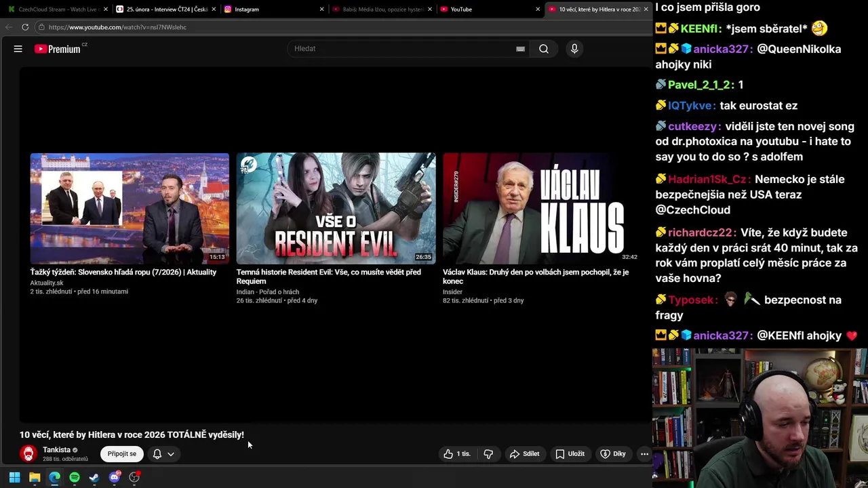Open the title 'Ťažký týždeň: Slovensko hľadá ropu'
Viewport: 868px width, 488px height.
tap(123, 272)
